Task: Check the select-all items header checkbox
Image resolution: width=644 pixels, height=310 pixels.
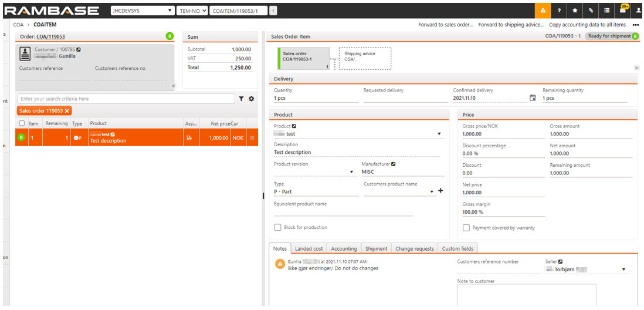Action: [x=22, y=123]
